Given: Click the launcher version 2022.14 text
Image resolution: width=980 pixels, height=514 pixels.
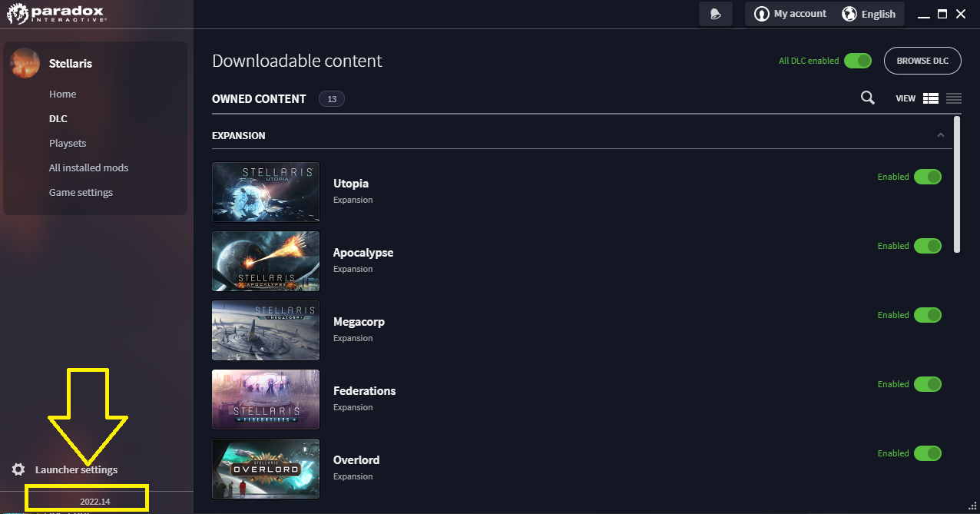Looking at the screenshot, I should pos(95,502).
